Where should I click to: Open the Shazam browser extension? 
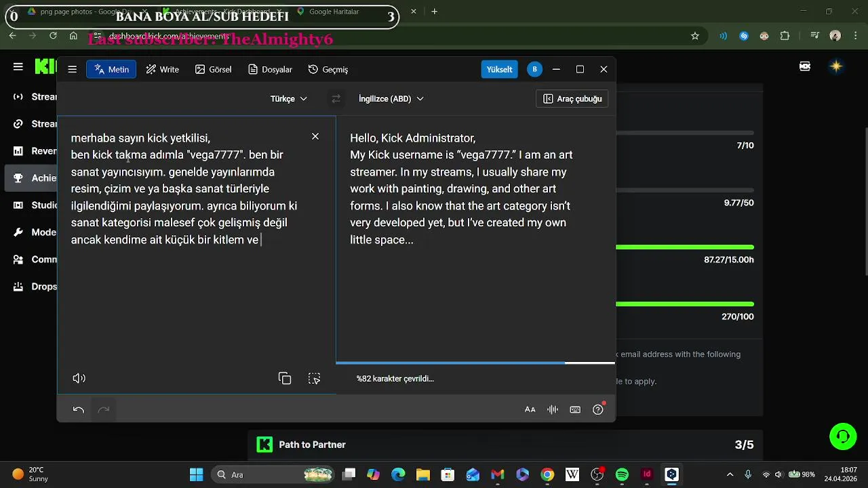tap(744, 36)
